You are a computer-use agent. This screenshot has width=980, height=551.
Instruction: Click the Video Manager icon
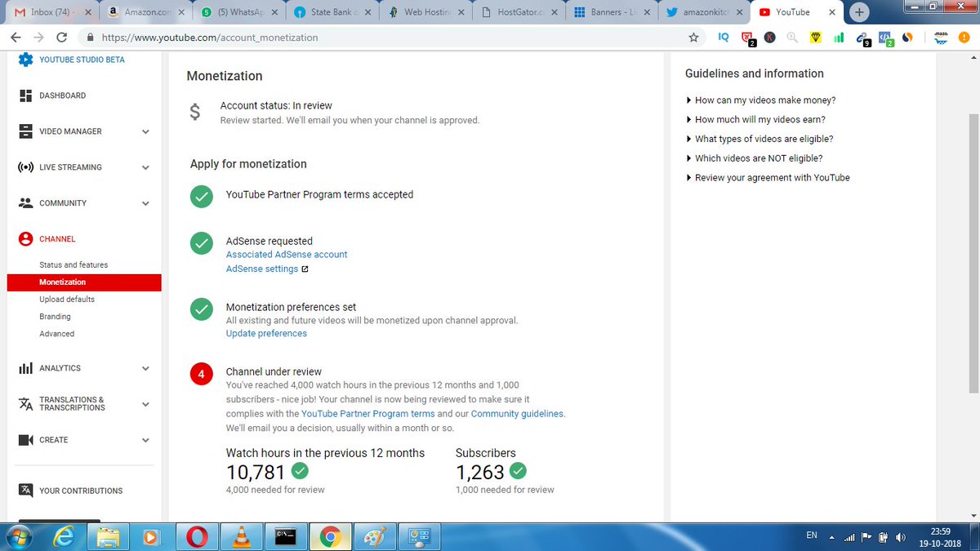pos(25,131)
